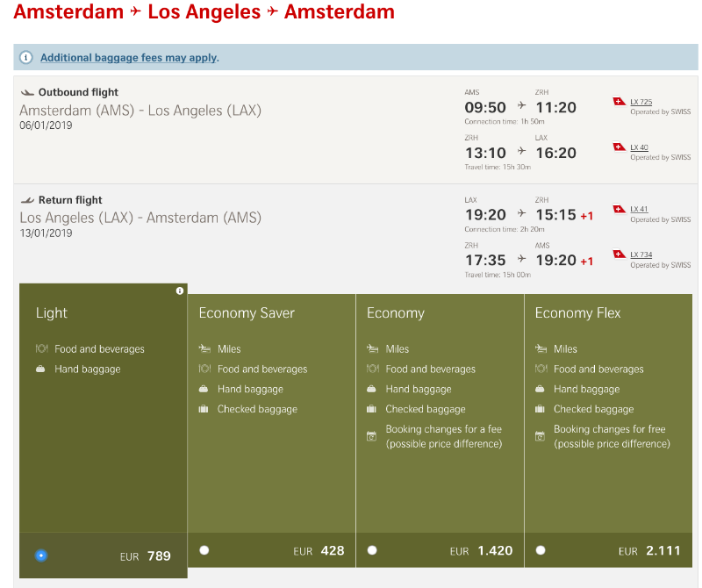Screen dimensions: 702x588
Task: Click SWISS logo next to LX 734
Action: click(x=619, y=255)
